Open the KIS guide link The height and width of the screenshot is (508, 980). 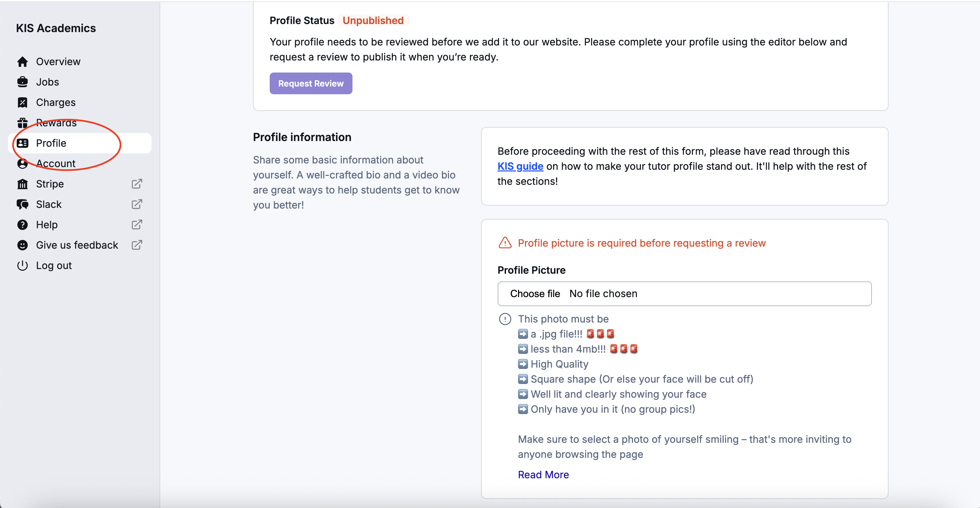[x=520, y=166]
